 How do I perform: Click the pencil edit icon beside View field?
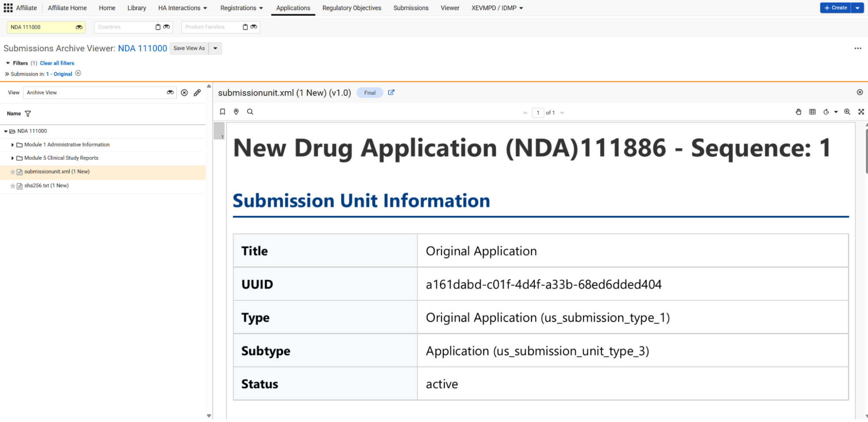click(x=197, y=93)
